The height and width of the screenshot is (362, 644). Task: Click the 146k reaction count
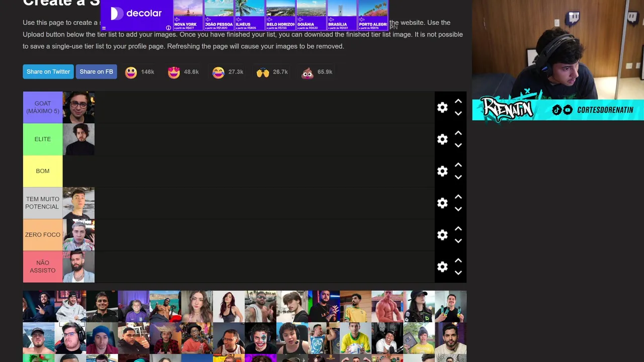tap(147, 72)
